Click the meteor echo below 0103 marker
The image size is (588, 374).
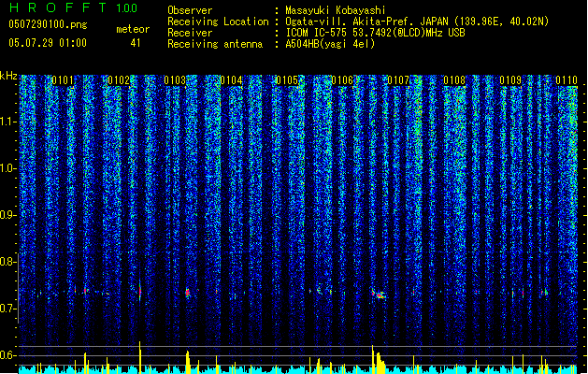pyautogui.click(x=188, y=293)
